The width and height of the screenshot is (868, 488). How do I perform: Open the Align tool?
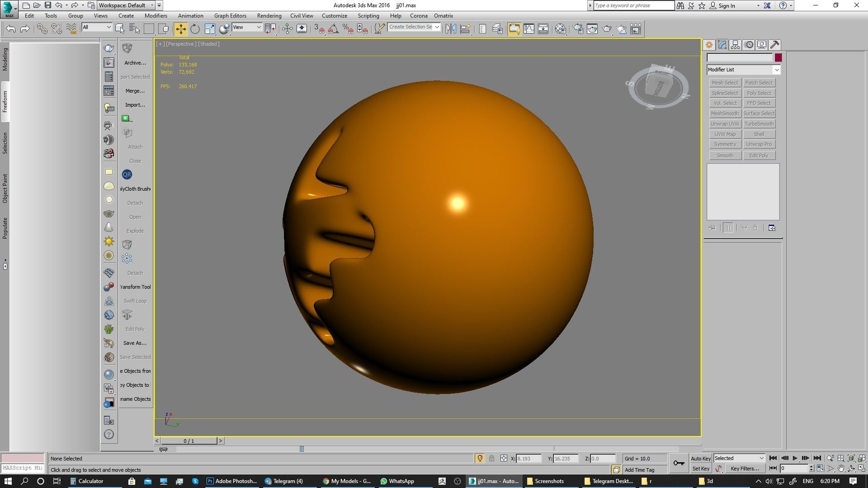[465, 29]
